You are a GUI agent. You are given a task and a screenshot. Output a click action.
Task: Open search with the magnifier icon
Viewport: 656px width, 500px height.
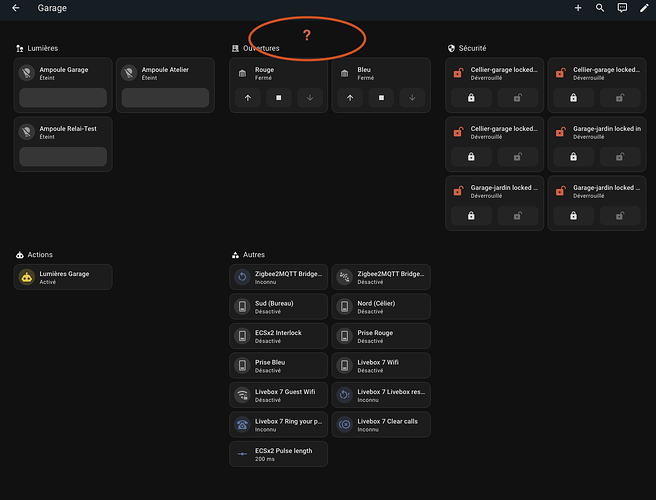coord(600,8)
